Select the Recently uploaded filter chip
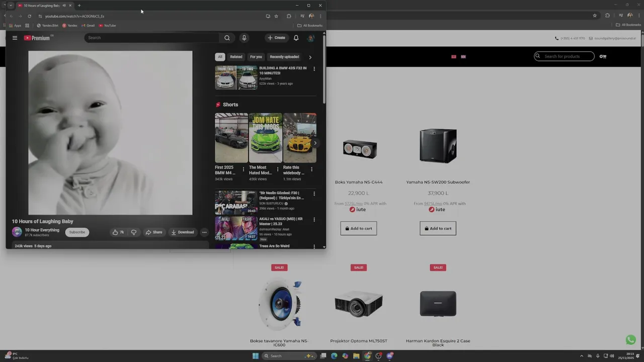The image size is (644, 362). click(x=284, y=57)
